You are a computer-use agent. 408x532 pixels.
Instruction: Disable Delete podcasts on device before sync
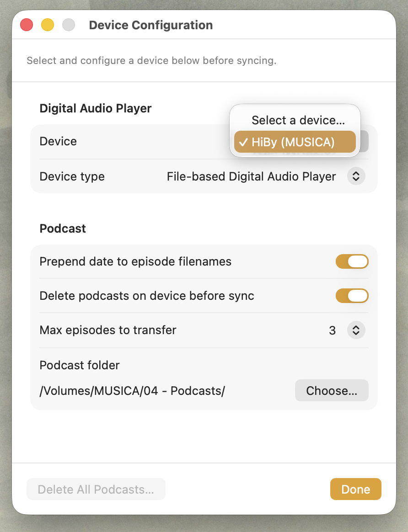352,296
